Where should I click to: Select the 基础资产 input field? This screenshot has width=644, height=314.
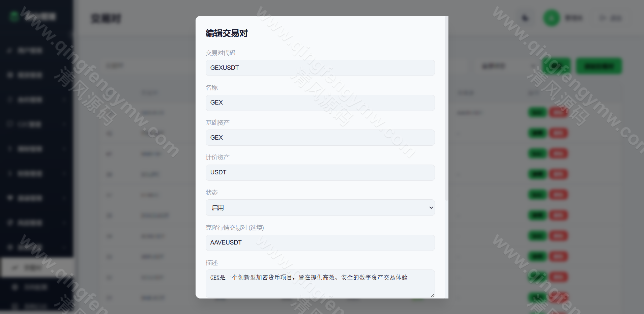pos(320,138)
